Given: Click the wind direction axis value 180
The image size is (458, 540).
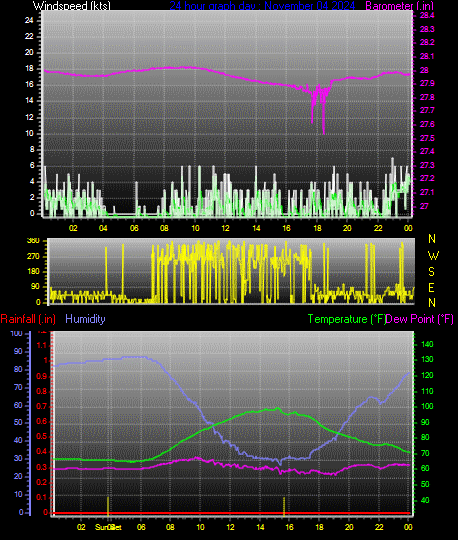Looking at the screenshot, I should tap(33, 271).
